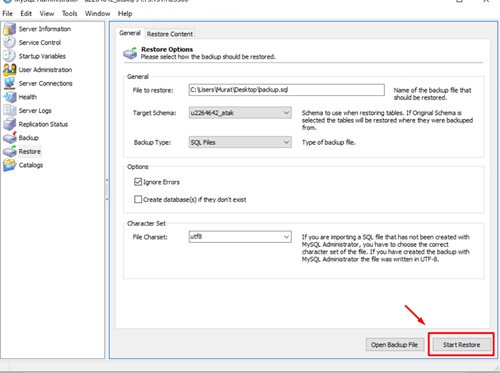
Task: Open the Help menu
Action: [x=125, y=14]
